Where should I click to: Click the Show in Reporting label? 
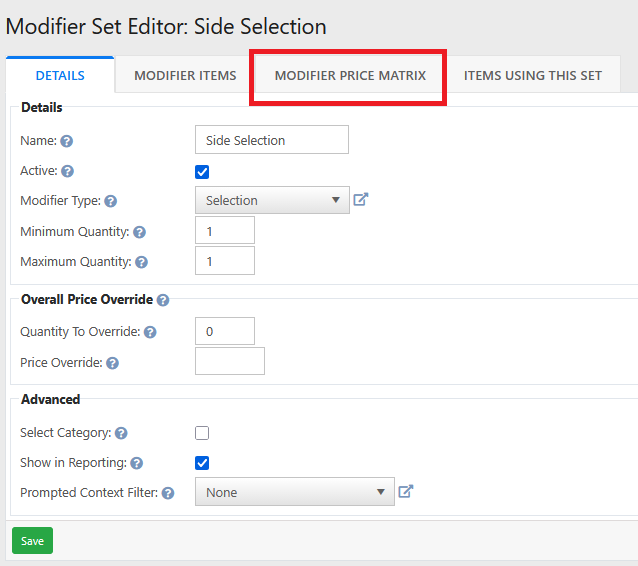pyautogui.click(x=73, y=463)
